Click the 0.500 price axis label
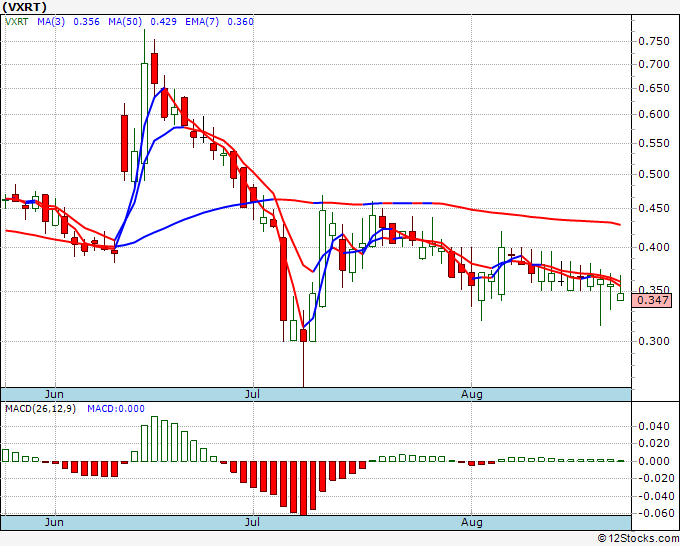The height and width of the screenshot is (546, 680). [654, 174]
